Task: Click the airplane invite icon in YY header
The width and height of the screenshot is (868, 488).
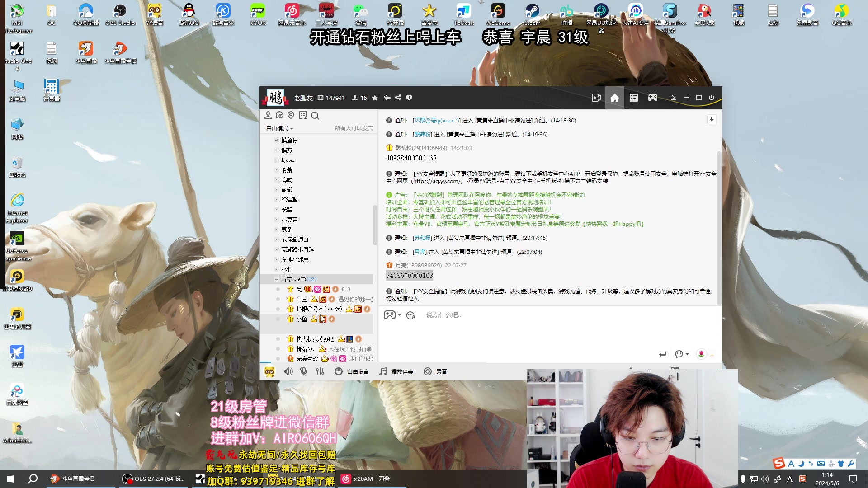Action: 387,98
